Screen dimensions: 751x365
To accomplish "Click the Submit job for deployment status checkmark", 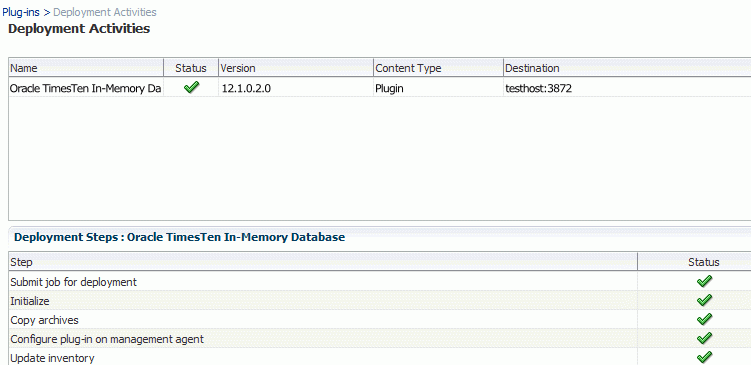I will click(x=704, y=282).
